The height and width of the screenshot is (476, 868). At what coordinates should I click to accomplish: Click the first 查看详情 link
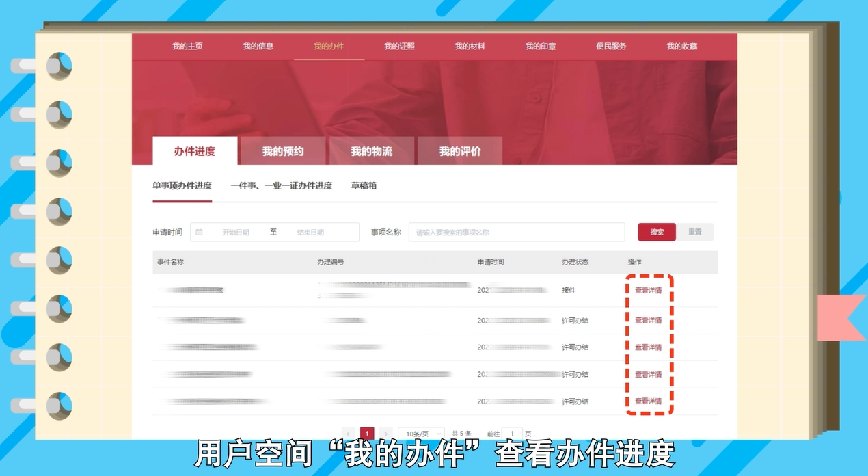click(648, 290)
